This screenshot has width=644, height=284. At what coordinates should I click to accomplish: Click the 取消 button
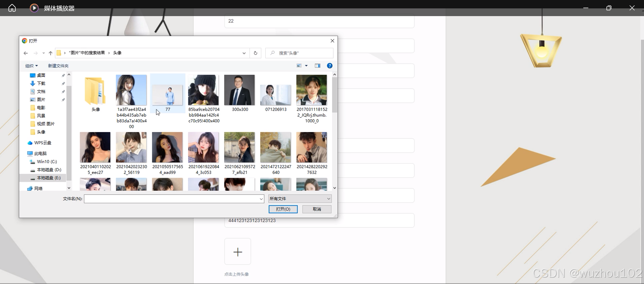point(317,209)
